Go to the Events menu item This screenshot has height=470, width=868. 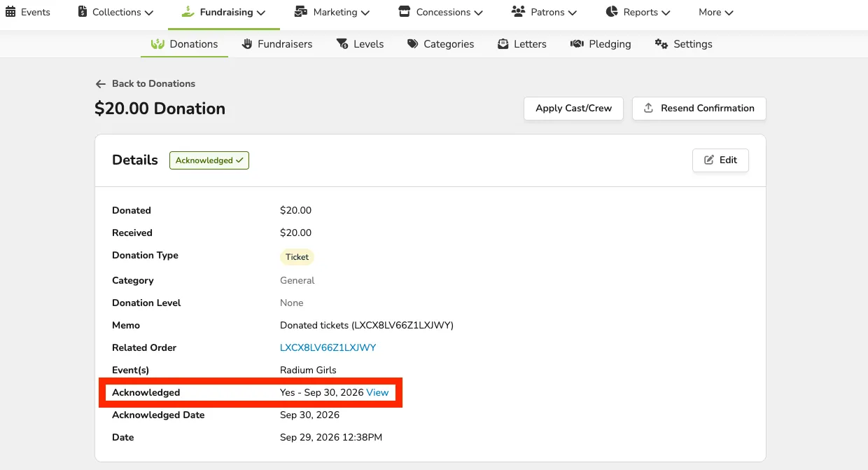click(x=28, y=13)
